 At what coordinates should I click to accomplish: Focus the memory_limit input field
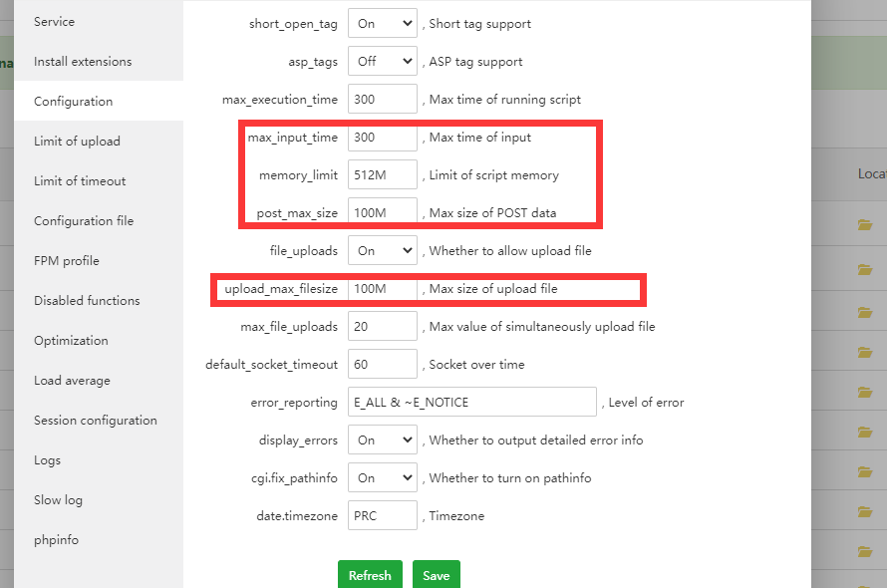click(x=382, y=175)
